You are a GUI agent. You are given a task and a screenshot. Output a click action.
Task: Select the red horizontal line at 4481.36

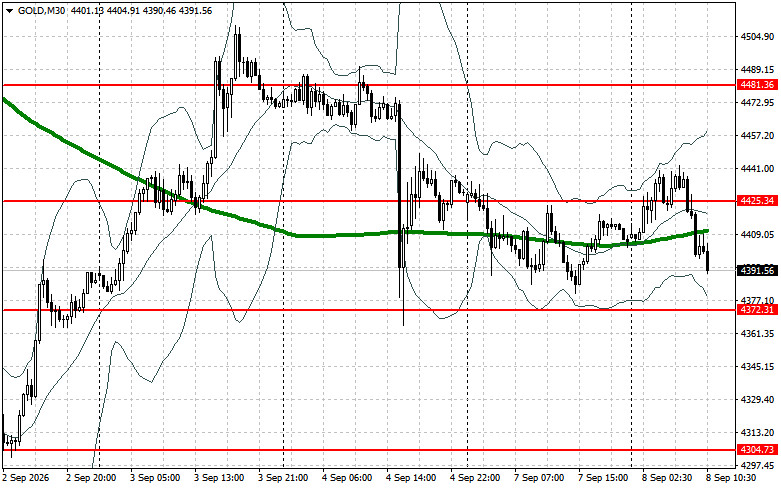pyautogui.click(x=369, y=85)
